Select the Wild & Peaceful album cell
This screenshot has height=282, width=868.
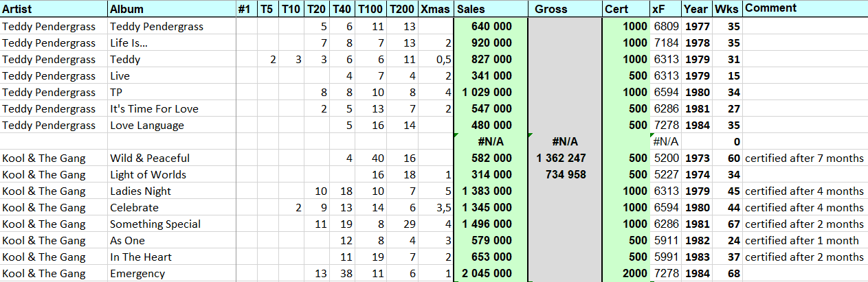[171, 158]
